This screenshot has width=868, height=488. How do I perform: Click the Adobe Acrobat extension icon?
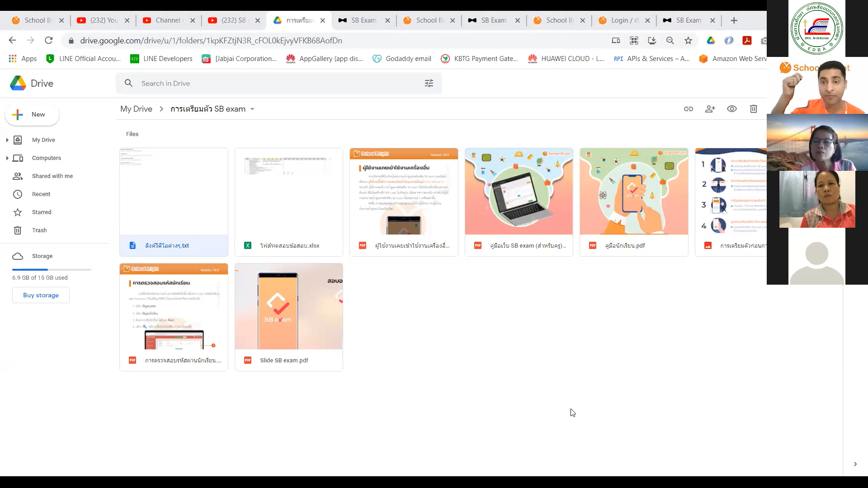tap(747, 40)
